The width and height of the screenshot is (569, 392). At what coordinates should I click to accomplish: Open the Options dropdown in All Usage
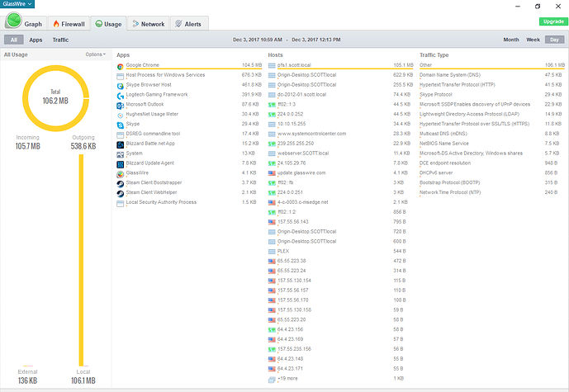click(x=96, y=54)
